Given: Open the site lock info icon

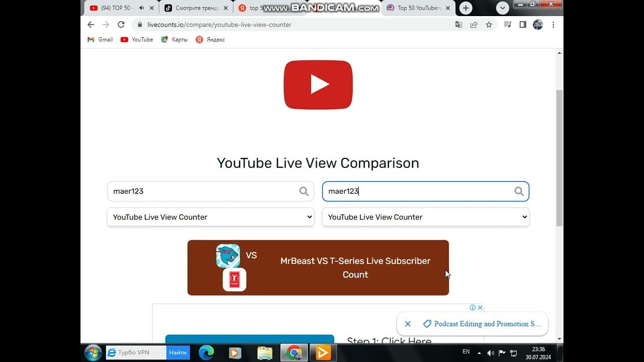Looking at the screenshot, I should (140, 25).
